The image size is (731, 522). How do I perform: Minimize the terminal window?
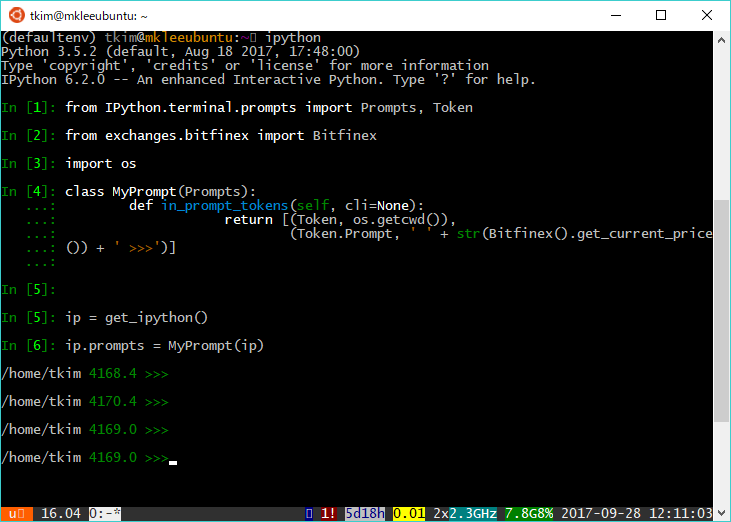[616, 15]
